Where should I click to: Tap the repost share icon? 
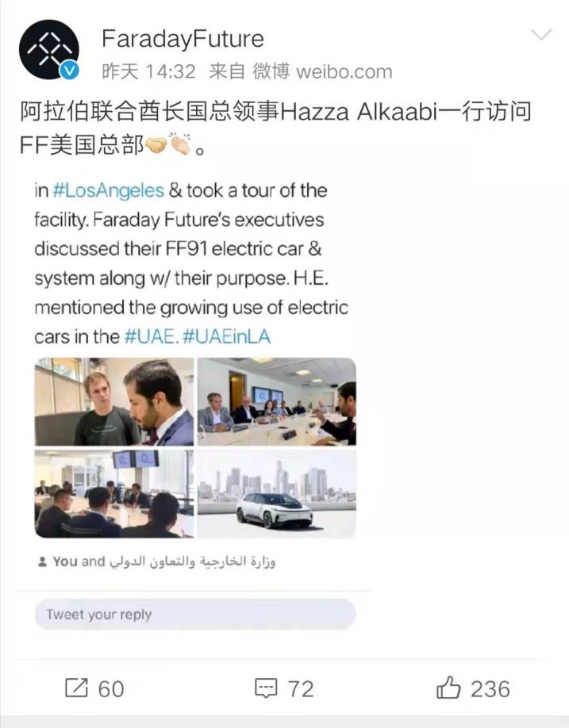(76, 688)
